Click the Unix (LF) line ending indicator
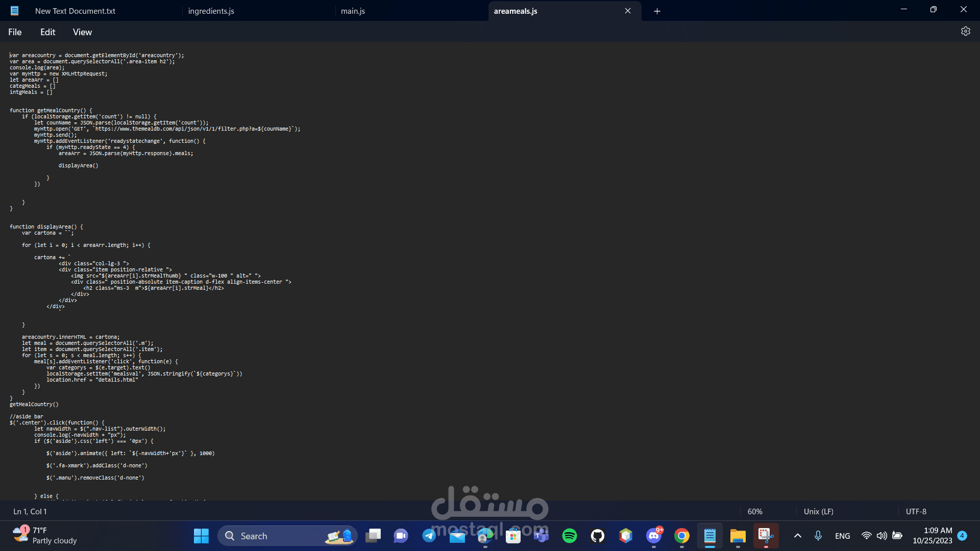This screenshot has height=551, width=980. (818, 511)
